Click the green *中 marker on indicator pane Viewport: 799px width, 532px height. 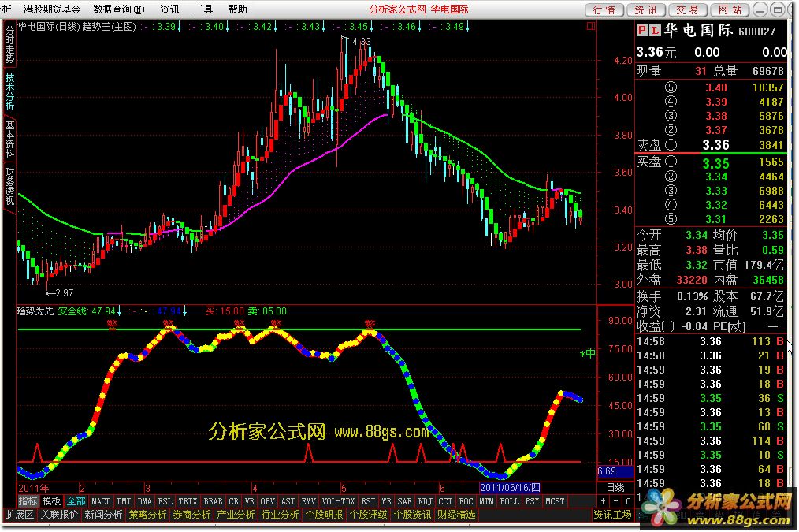(x=588, y=353)
